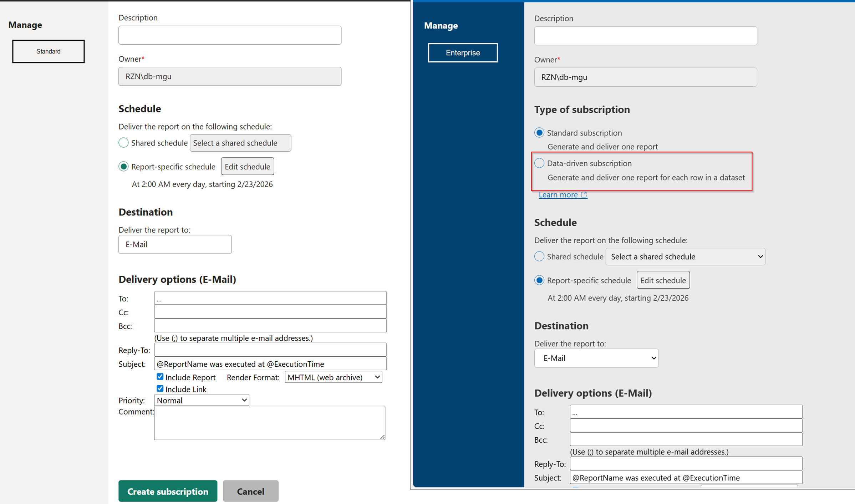Click the Standard edition box

pos(49,51)
